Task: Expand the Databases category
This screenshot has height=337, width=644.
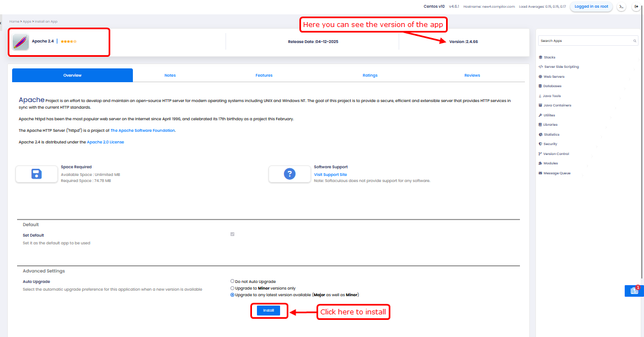Action: click(552, 86)
